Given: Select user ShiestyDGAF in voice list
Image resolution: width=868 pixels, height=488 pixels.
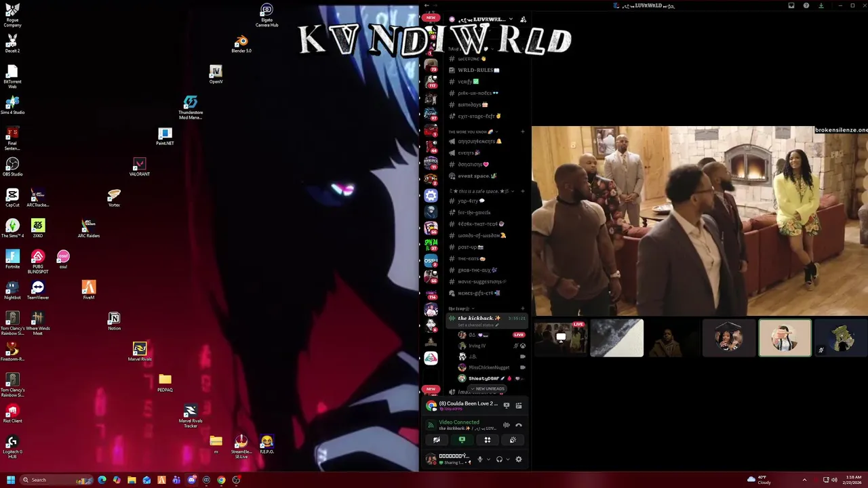Looking at the screenshot, I should [x=492, y=378].
